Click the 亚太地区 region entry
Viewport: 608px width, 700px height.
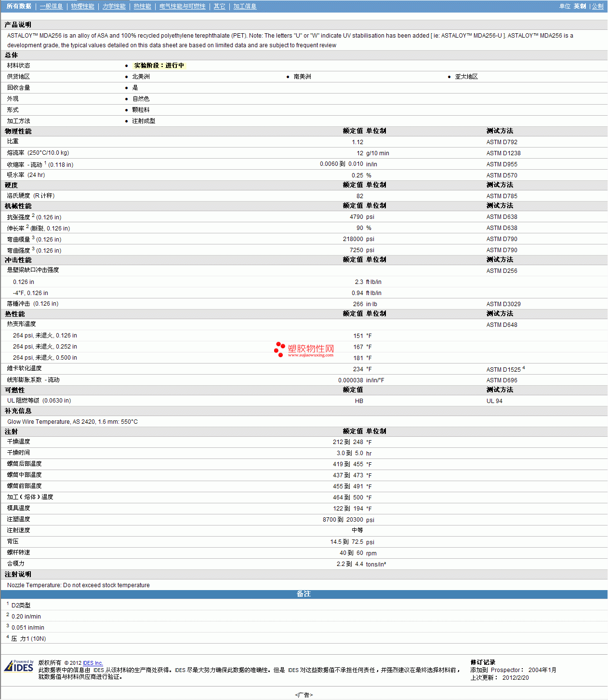pyautogui.click(x=466, y=77)
